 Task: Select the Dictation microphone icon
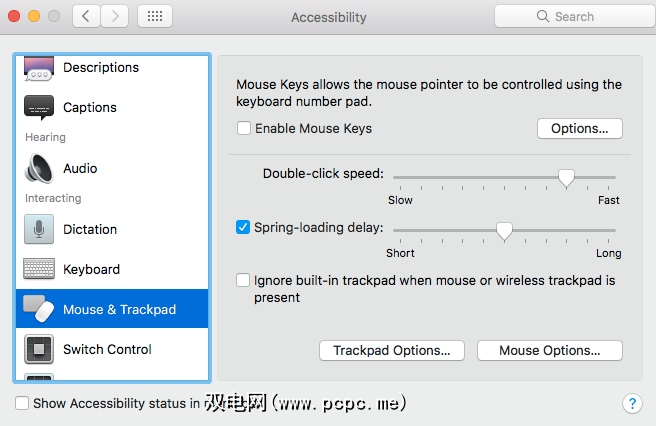tap(39, 229)
